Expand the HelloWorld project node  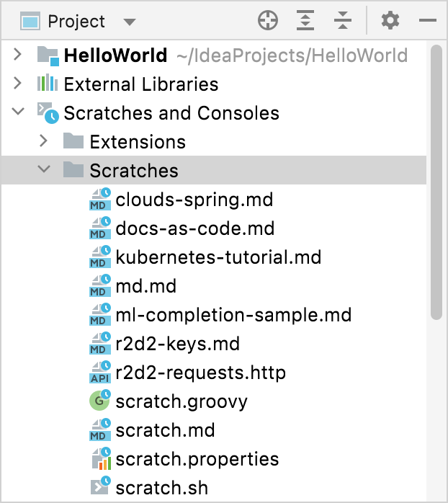pyautogui.click(x=17, y=55)
